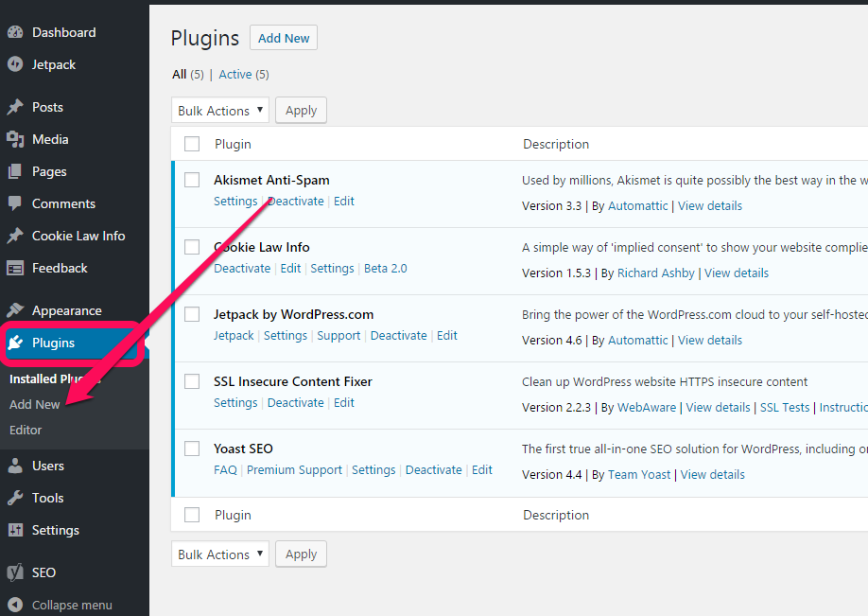The height and width of the screenshot is (616, 868).
Task: Click Add New button beside Plugins heading
Action: point(284,38)
